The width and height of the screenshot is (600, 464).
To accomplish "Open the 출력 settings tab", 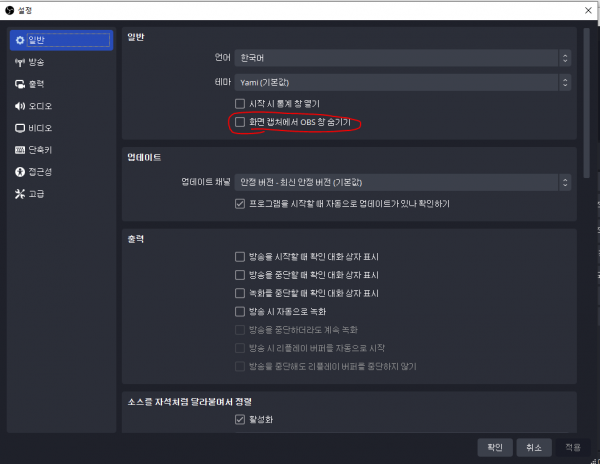I will pos(61,84).
